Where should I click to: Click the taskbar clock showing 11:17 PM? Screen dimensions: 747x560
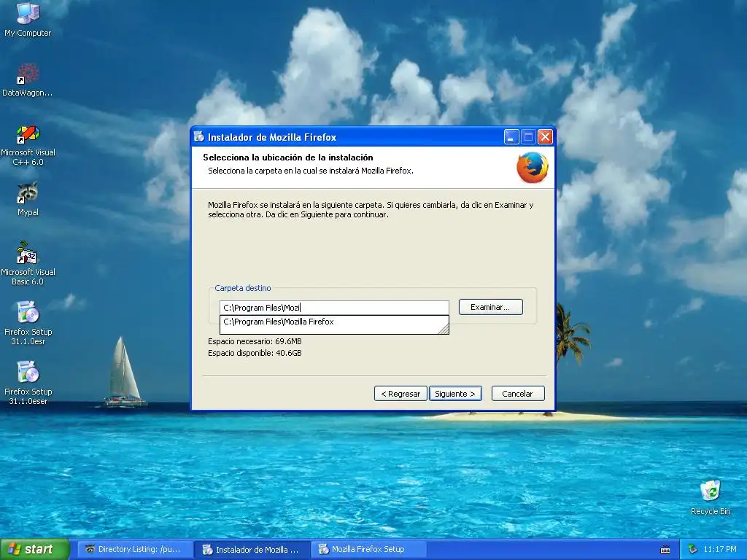[x=719, y=549]
